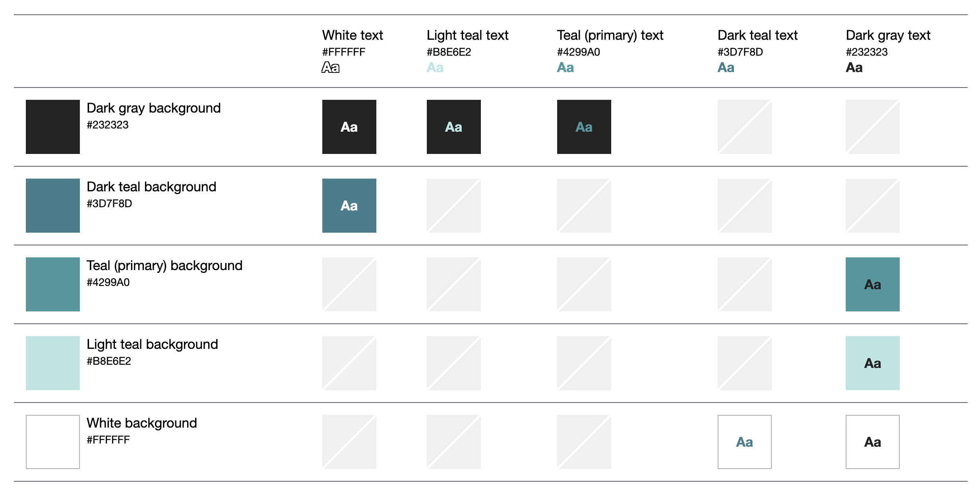Pick the dark teal Aa on white background
The height and width of the screenshot is (498, 980).
tap(744, 442)
